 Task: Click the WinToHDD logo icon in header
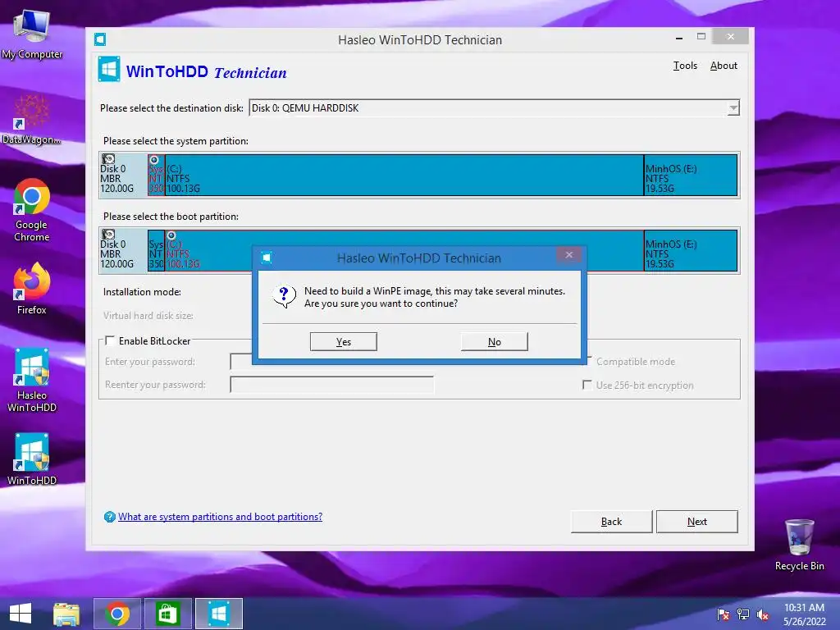pos(109,69)
